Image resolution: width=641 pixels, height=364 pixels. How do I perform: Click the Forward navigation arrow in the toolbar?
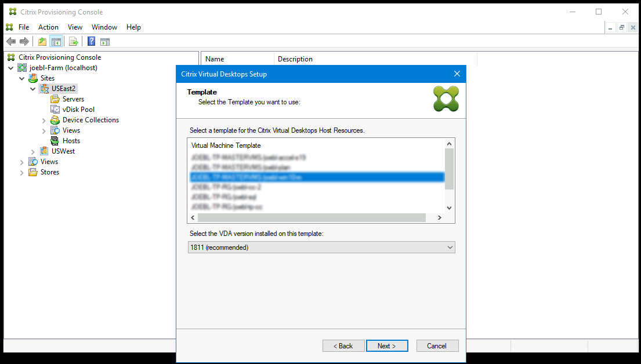[23, 41]
